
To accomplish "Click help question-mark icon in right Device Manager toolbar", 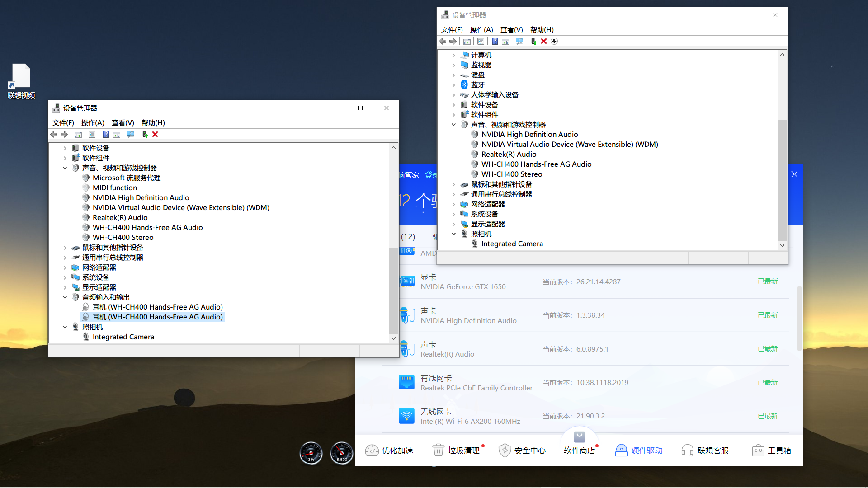I will coord(495,41).
